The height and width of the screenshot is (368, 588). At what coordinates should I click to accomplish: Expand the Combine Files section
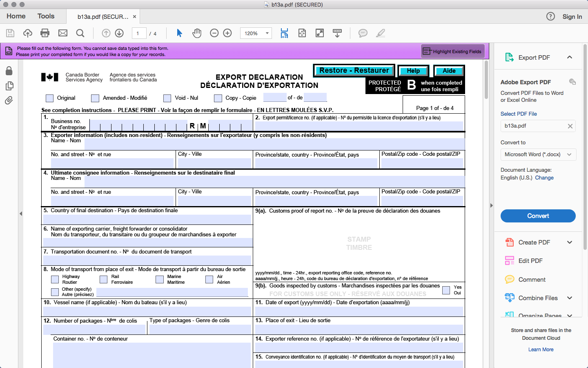click(x=570, y=298)
